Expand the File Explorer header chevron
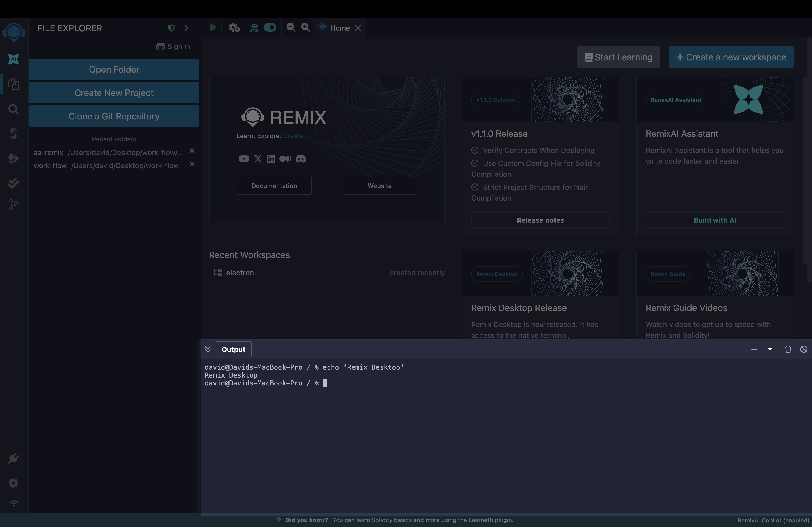 (186, 28)
